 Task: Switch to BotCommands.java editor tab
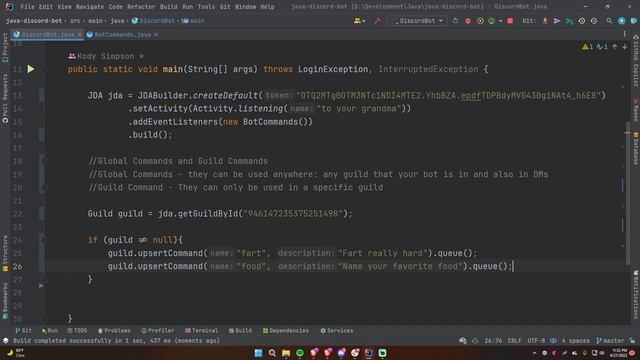[122, 35]
